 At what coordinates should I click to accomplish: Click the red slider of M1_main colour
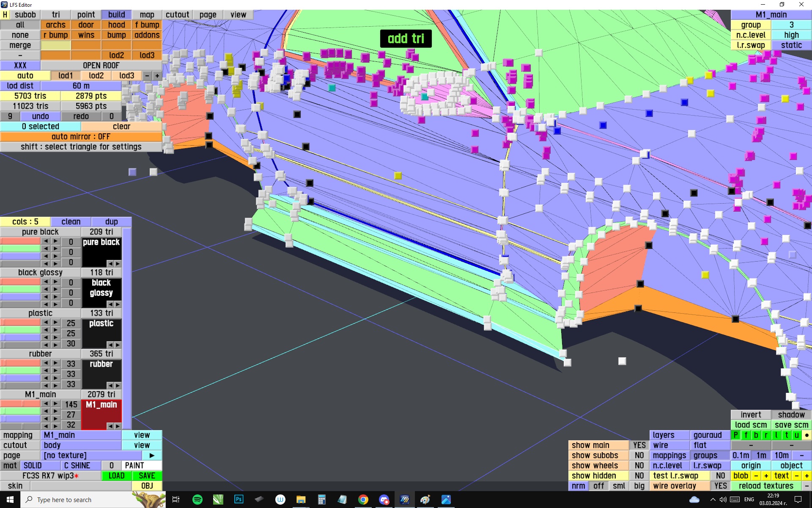(20, 404)
